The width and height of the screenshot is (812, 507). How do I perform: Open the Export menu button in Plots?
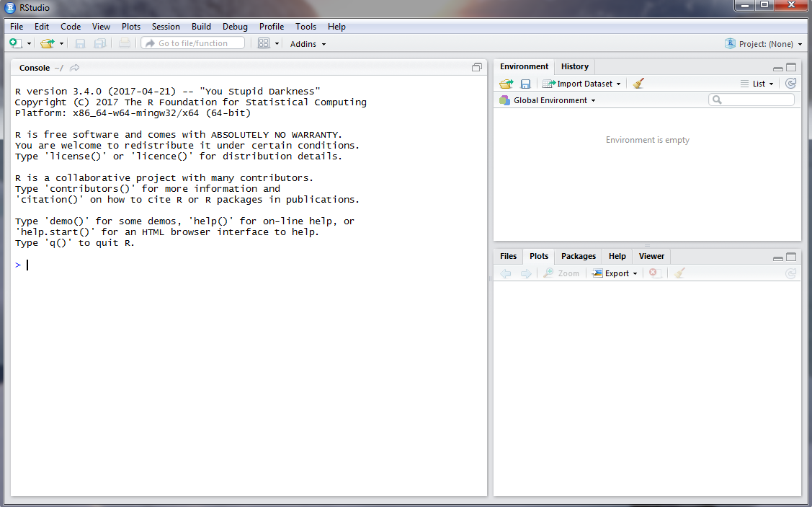pos(616,273)
